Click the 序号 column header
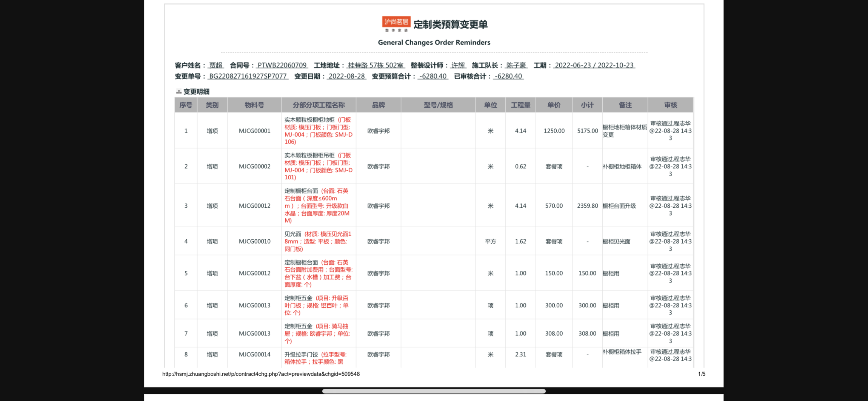This screenshot has height=401, width=868. pos(186,105)
